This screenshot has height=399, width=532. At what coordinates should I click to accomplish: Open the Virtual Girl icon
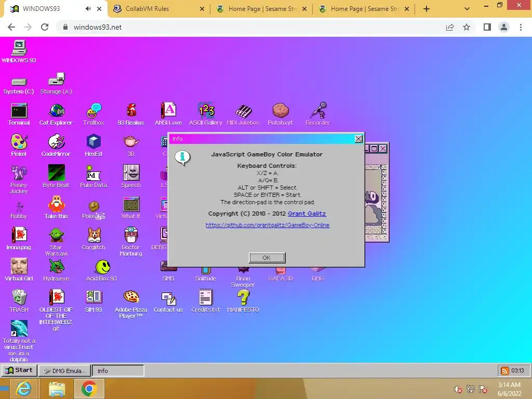19,270
